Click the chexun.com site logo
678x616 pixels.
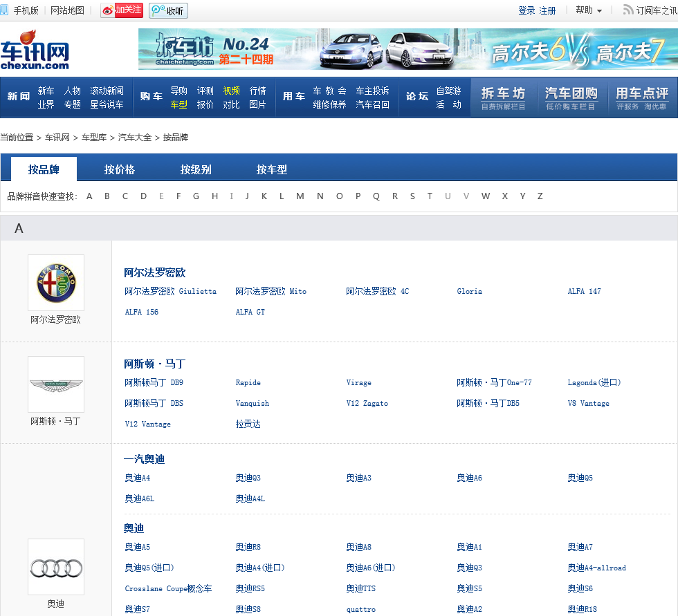[x=35, y=50]
